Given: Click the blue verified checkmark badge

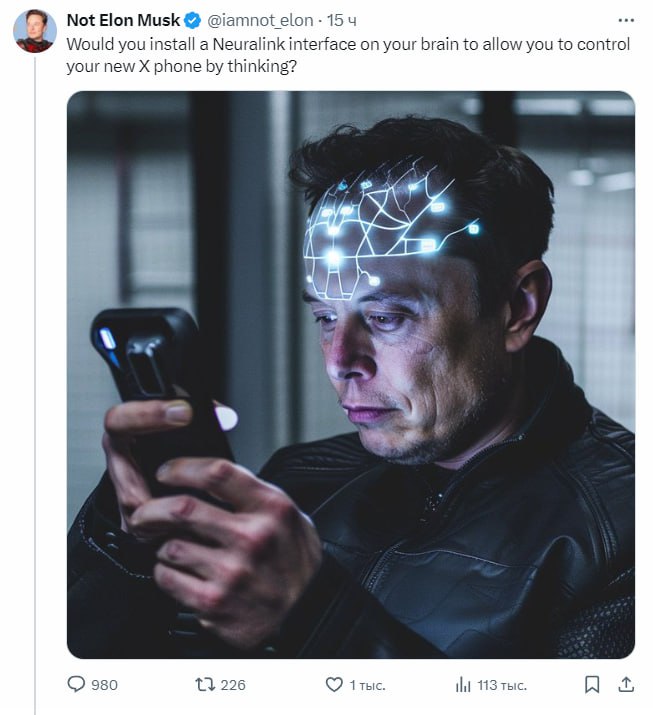Looking at the screenshot, I should click(192, 20).
